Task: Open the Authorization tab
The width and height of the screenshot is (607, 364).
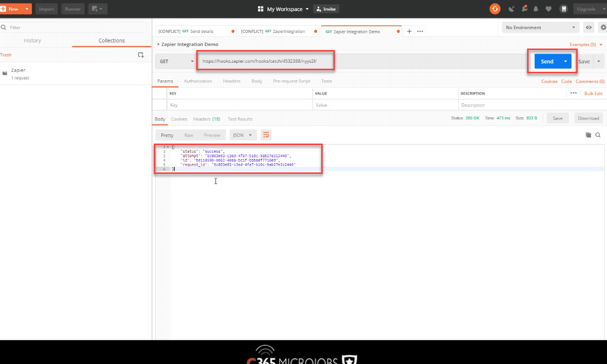Action: tap(198, 81)
